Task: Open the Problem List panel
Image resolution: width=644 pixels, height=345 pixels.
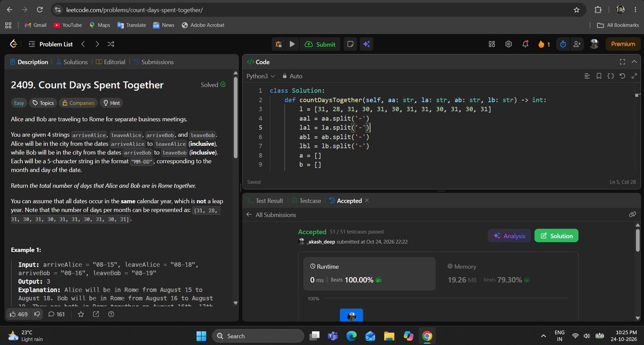Action: click(x=50, y=44)
